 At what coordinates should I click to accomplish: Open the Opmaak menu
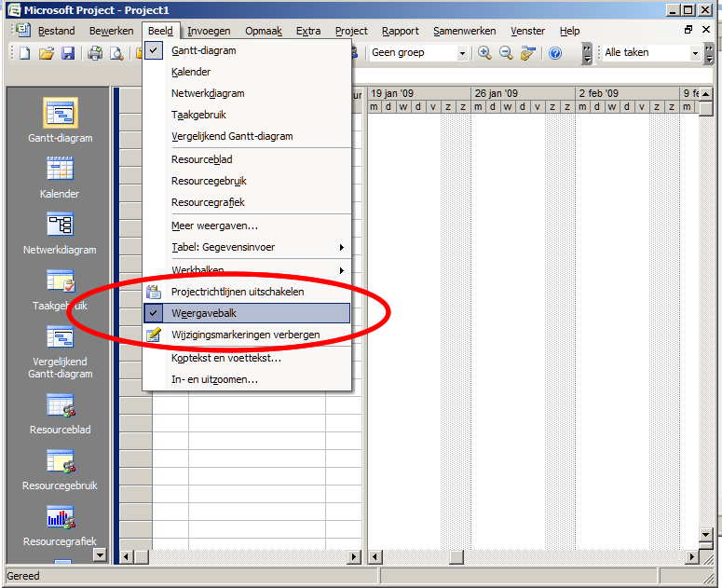264,31
